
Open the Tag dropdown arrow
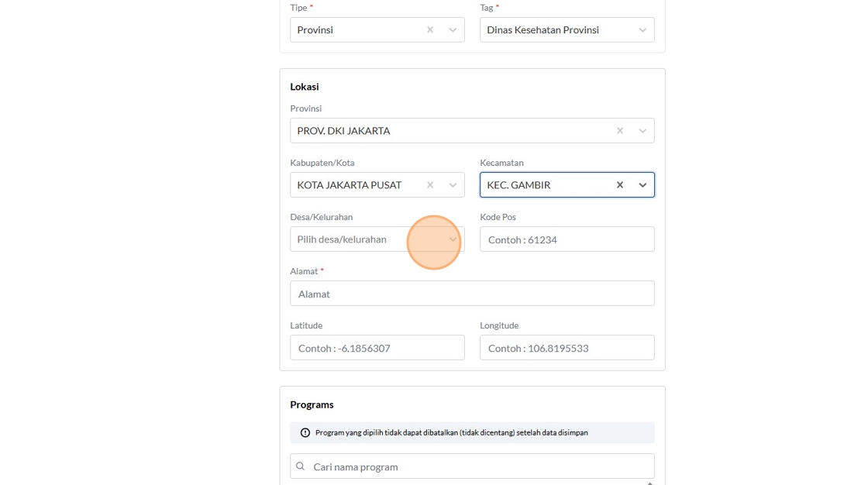(642, 30)
